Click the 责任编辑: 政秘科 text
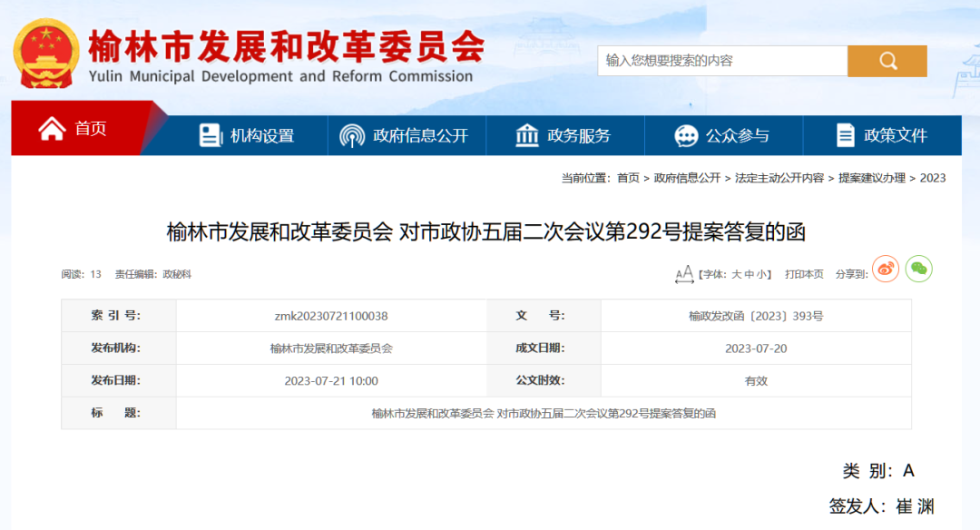The height and width of the screenshot is (530, 980). tap(153, 274)
